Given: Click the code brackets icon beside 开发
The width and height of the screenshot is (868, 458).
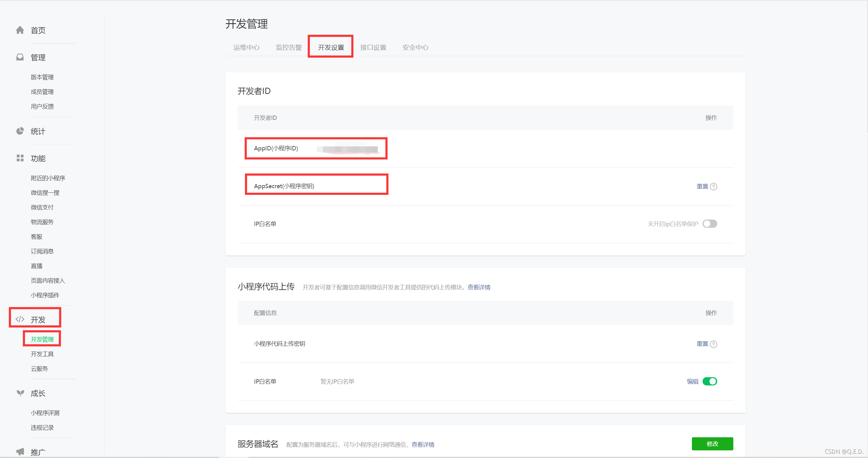Looking at the screenshot, I should coord(20,319).
